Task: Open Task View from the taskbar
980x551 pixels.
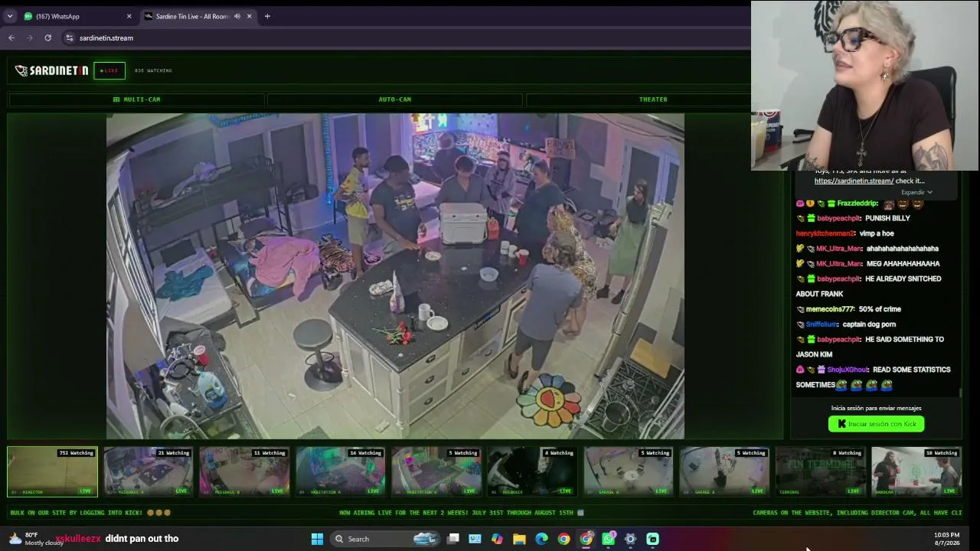Action: [x=453, y=539]
